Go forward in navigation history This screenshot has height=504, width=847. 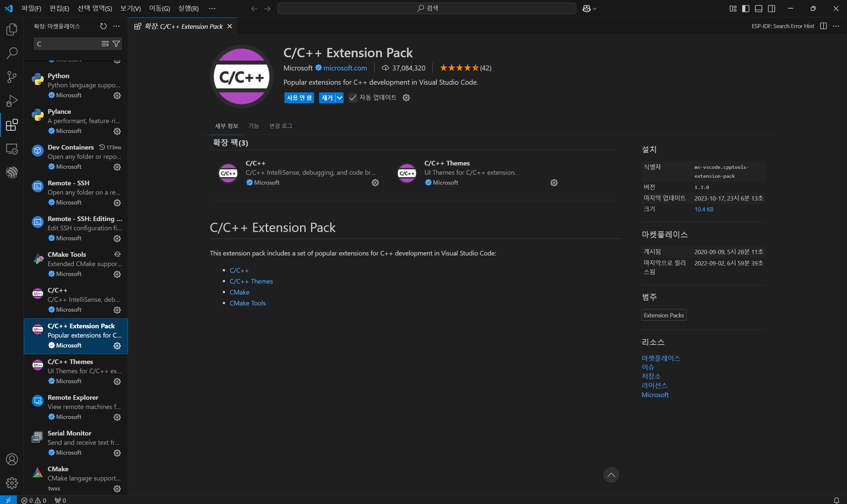pos(267,9)
